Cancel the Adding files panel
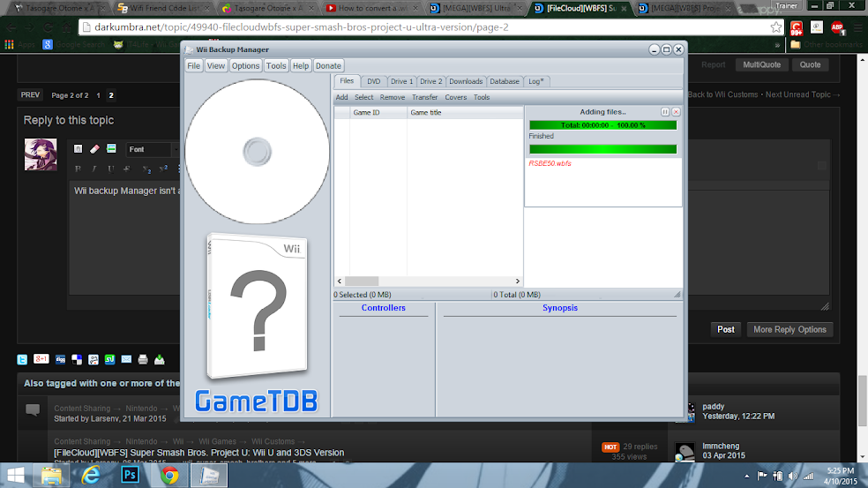This screenshot has height=488, width=868. point(676,112)
